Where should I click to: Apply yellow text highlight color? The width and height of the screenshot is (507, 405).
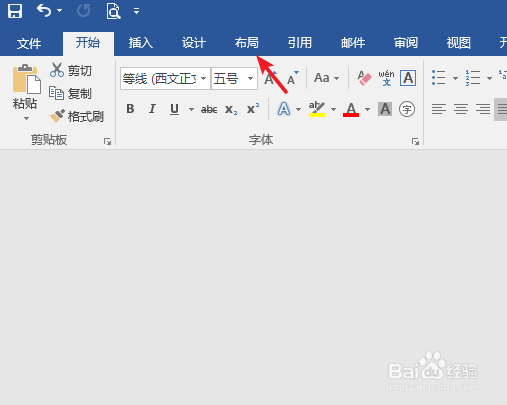[317, 109]
